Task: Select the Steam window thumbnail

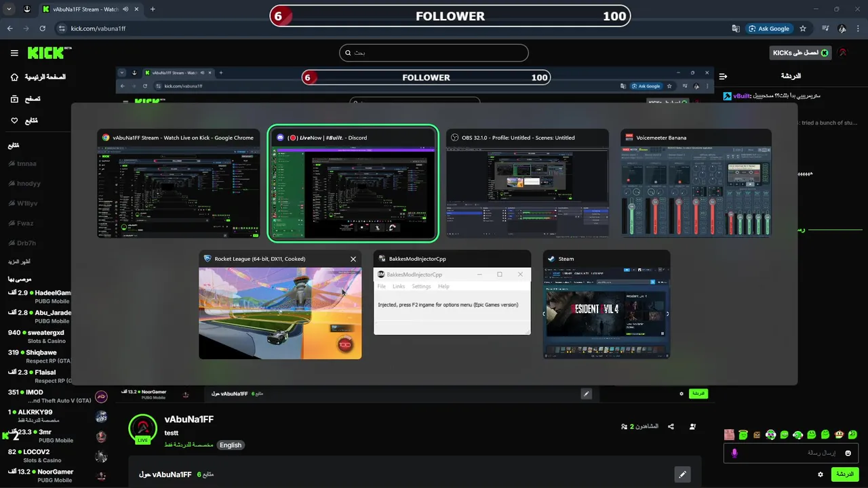Action: click(x=606, y=304)
